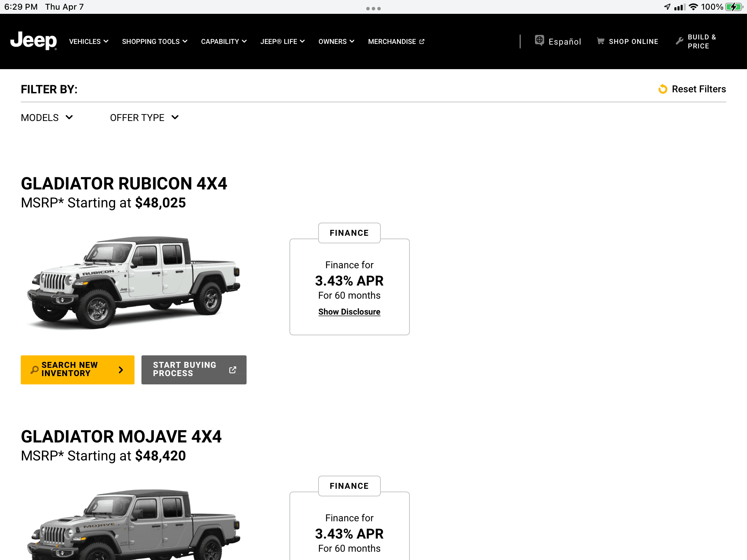Tap the location services arrow icon
This screenshot has width=747, height=560.
pyautogui.click(x=667, y=7)
